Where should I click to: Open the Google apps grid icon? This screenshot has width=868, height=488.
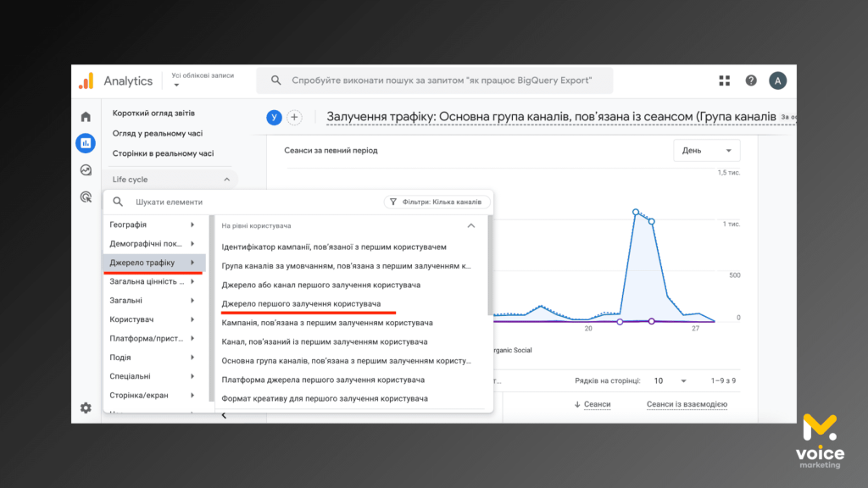click(x=724, y=80)
